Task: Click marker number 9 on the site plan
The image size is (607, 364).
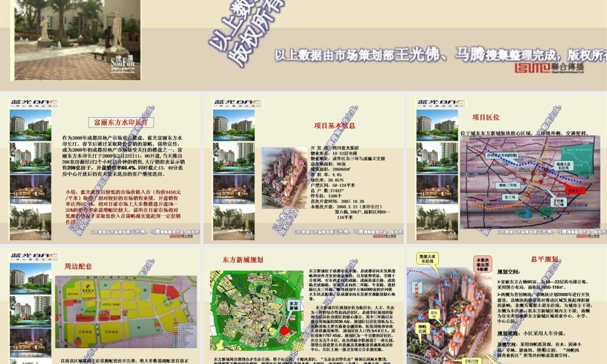Action: tap(456, 339)
